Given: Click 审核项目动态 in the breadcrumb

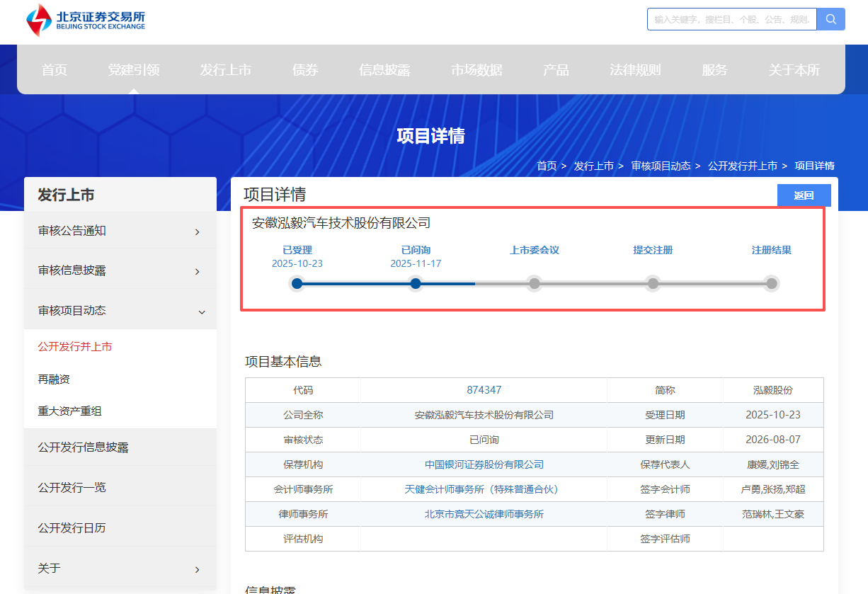Looking at the screenshot, I should click(661, 166).
